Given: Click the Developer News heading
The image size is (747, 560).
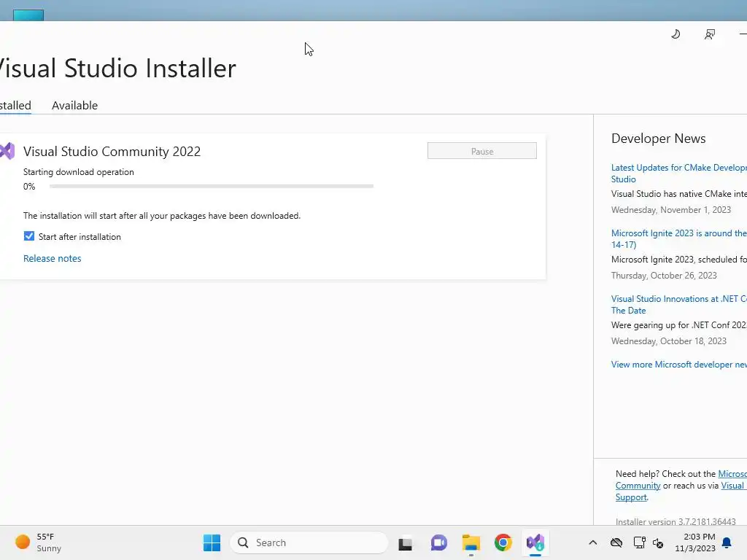Looking at the screenshot, I should click(659, 139).
